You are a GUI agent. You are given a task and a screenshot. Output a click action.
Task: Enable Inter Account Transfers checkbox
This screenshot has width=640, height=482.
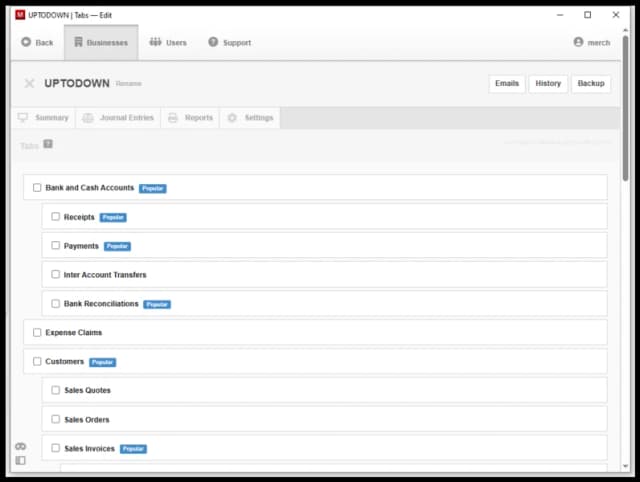pos(56,274)
